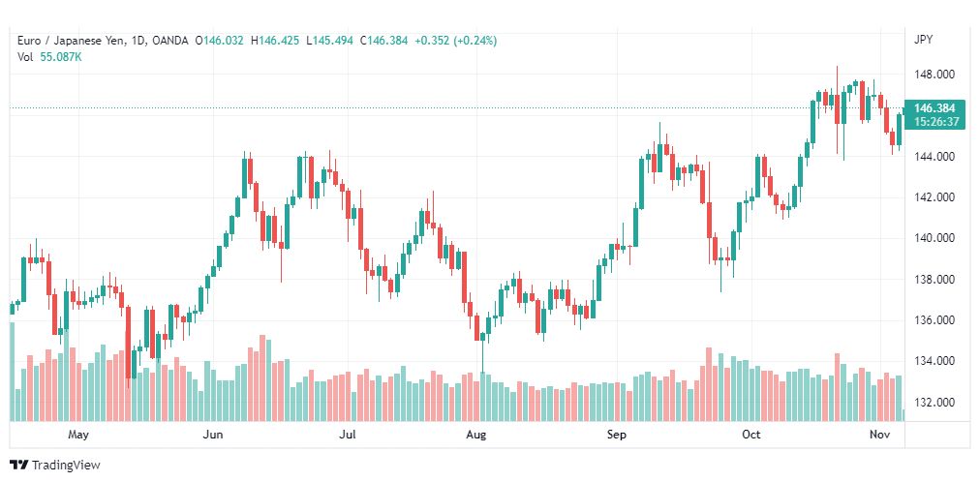
Task: Select the Jul label on time axis
Action: coord(347,435)
